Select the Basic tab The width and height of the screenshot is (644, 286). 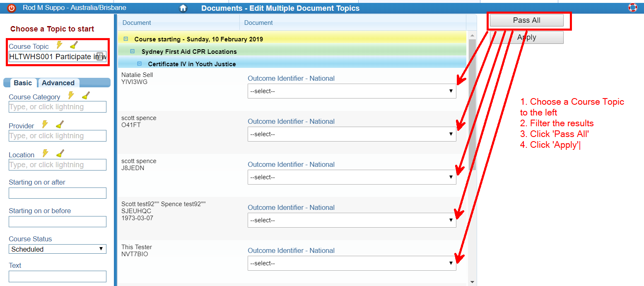click(22, 83)
